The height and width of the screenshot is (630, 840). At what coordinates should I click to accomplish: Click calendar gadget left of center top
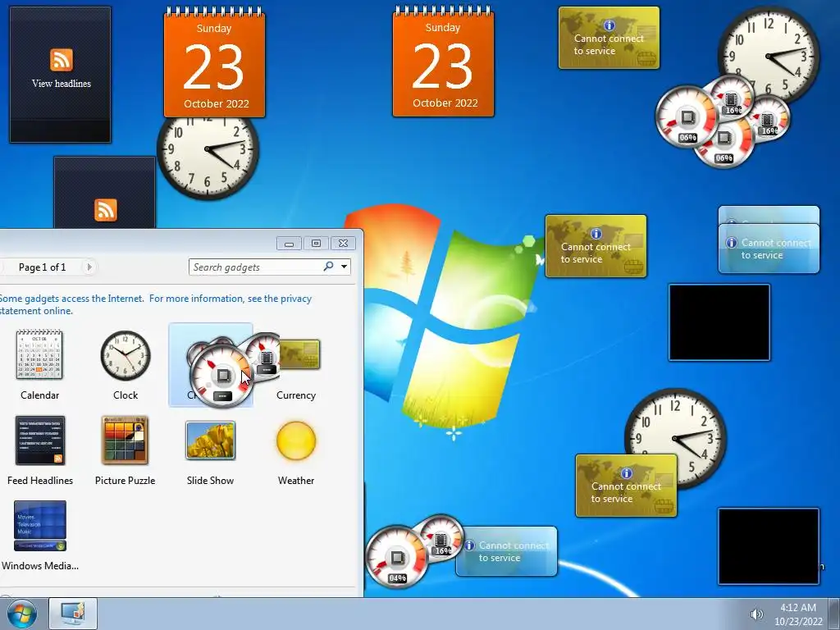point(214,62)
